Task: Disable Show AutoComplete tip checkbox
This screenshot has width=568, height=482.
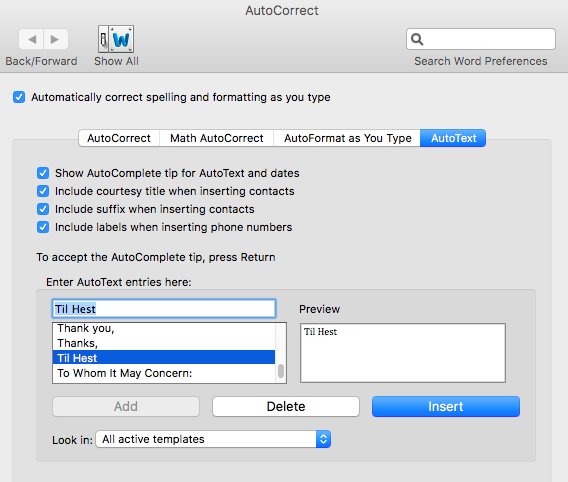Action: coord(43,173)
